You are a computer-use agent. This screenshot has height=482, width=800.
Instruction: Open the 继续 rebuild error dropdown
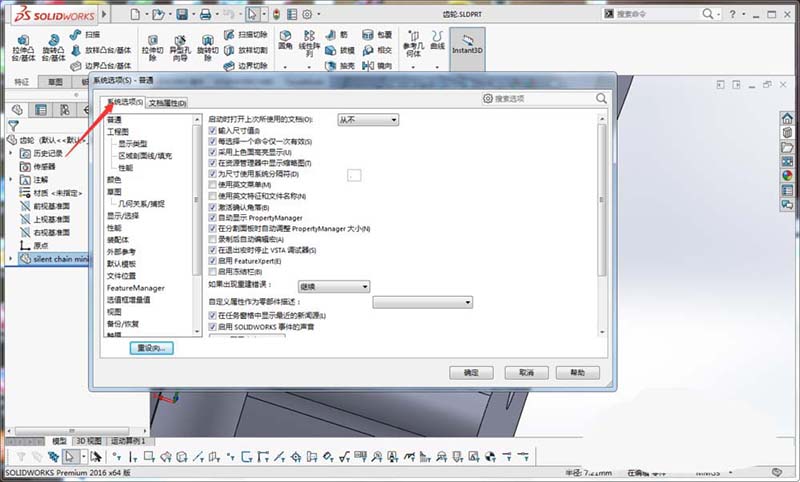pos(334,287)
